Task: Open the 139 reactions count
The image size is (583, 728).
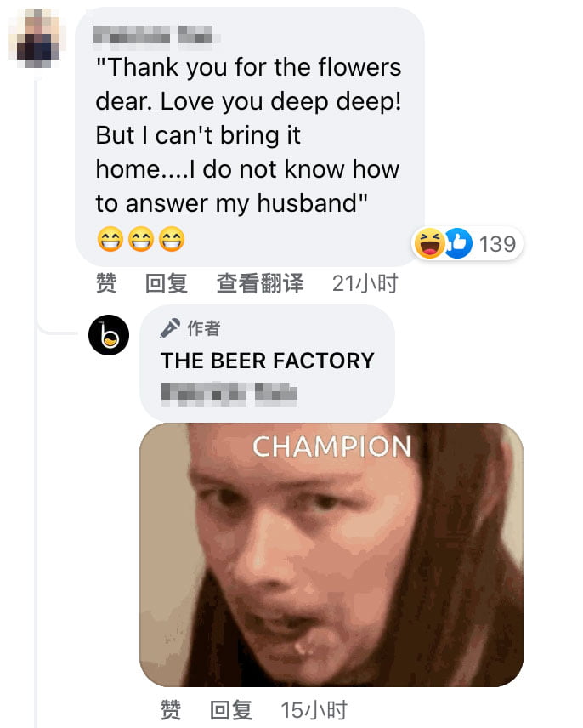Action: click(x=497, y=244)
